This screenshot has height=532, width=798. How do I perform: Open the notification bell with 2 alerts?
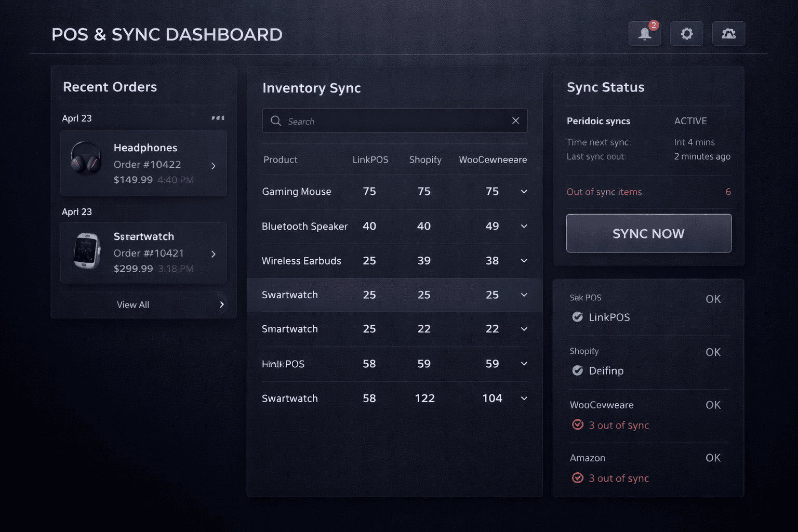pos(644,33)
